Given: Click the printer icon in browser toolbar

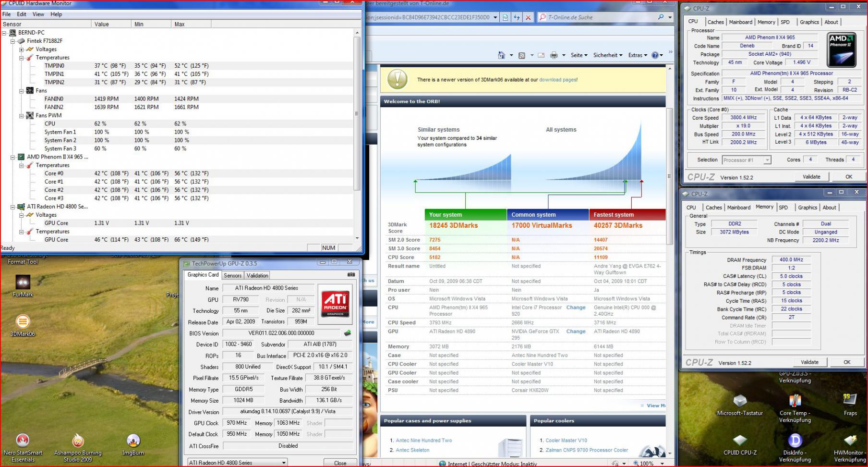Looking at the screenshot, I should [x=554, y=55].
